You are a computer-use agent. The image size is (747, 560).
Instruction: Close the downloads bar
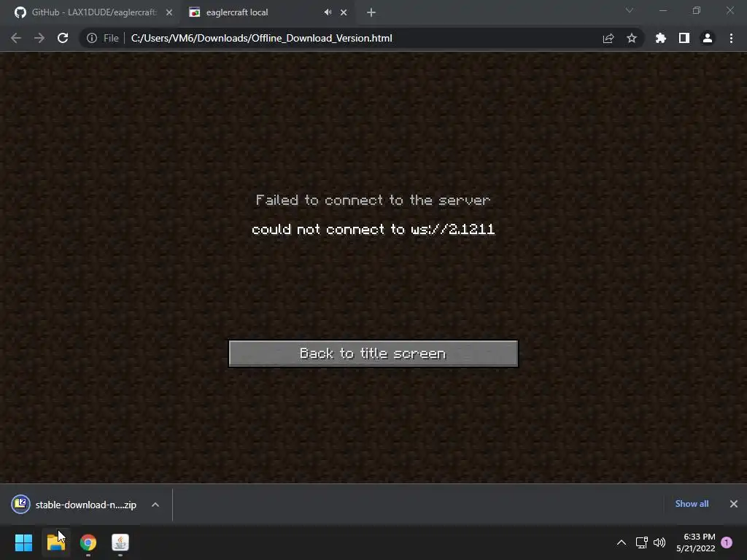pyautogui.click(x=734, y=503)
